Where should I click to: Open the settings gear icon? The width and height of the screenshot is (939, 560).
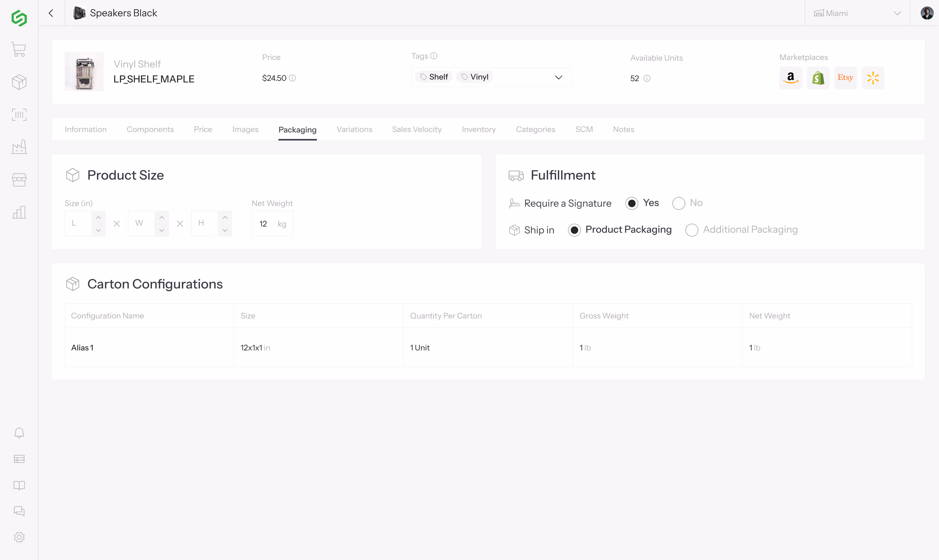pyautogui.click(x=19, y=537)
